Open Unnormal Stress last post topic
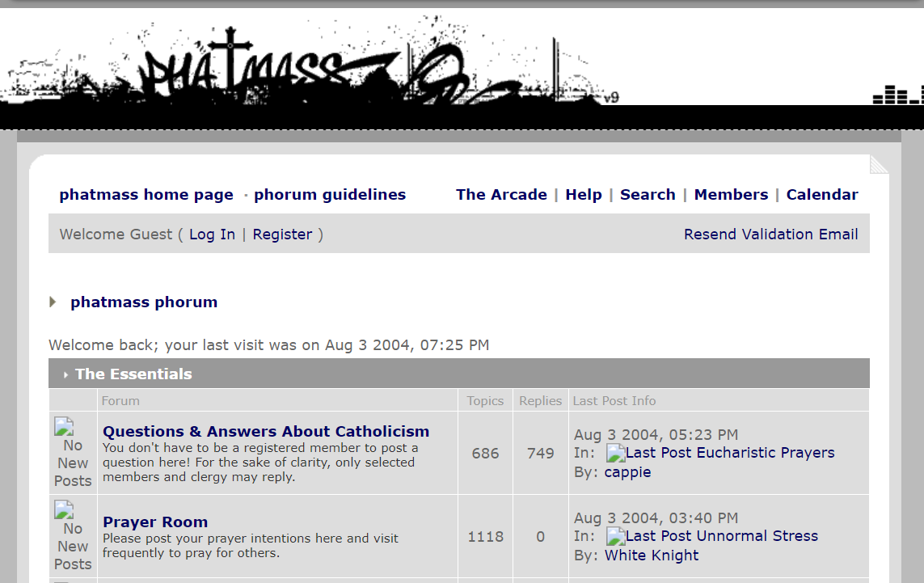The image size is (924, 583). tap(757, 536)
